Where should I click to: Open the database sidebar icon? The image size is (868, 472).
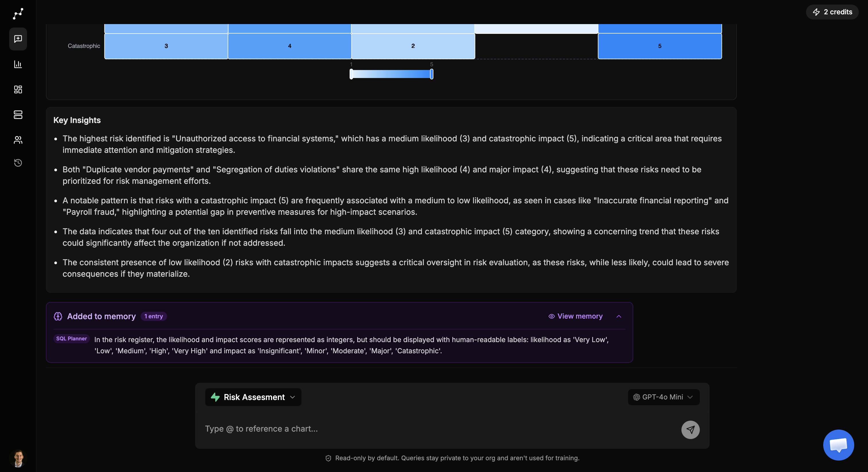[18, 114]
